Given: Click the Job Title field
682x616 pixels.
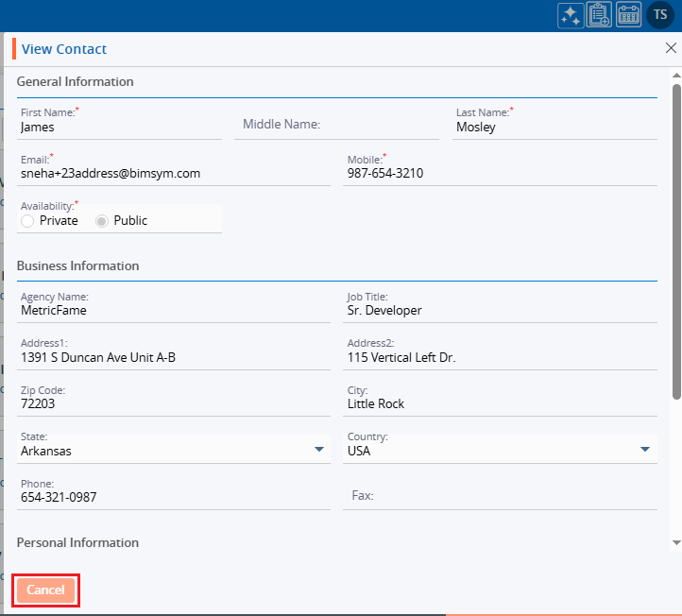Looking at the screenshot, I should click(x=501, y=311).
